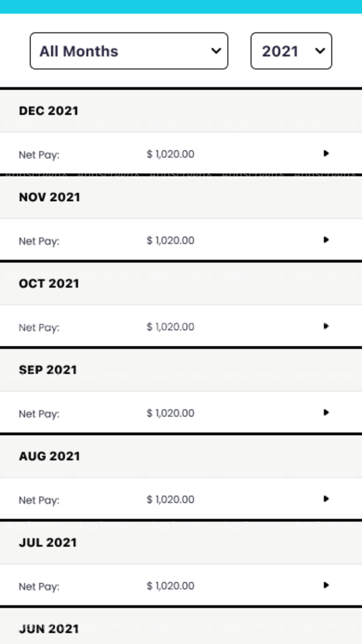Tap the SEP 2021 section header

pyautogui.click(x=48, y=370)
